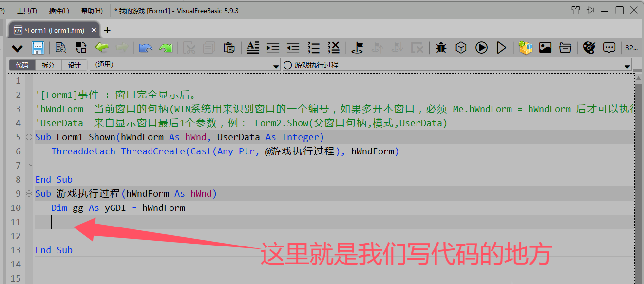Click the bug Debug icon
The height and width of the screenshot is (284, 644).
pyautogui.click(x=441, y=48)
